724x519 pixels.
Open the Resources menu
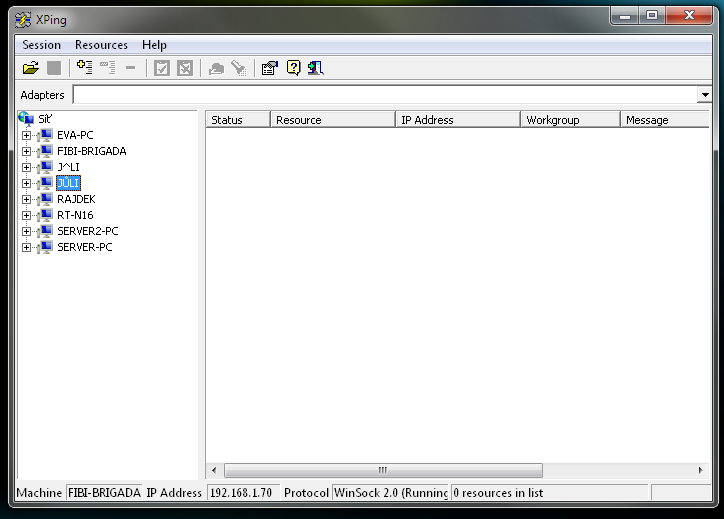pos(101,45)
